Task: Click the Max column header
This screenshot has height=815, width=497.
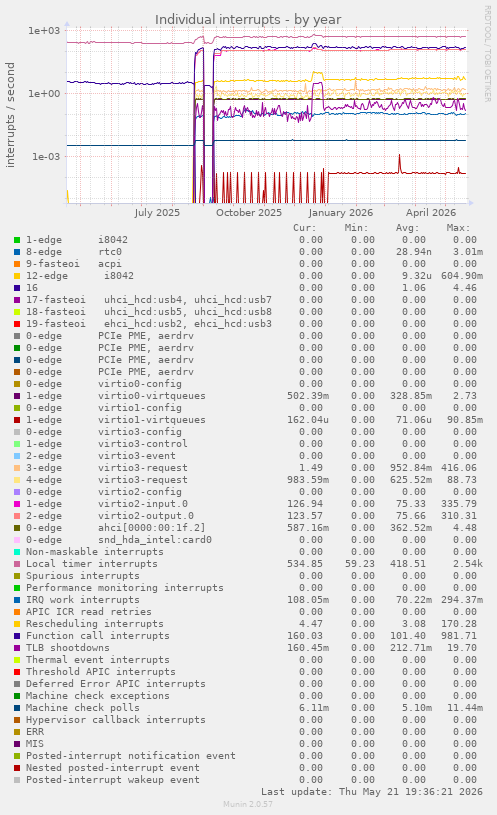Action: click(458, 228)
